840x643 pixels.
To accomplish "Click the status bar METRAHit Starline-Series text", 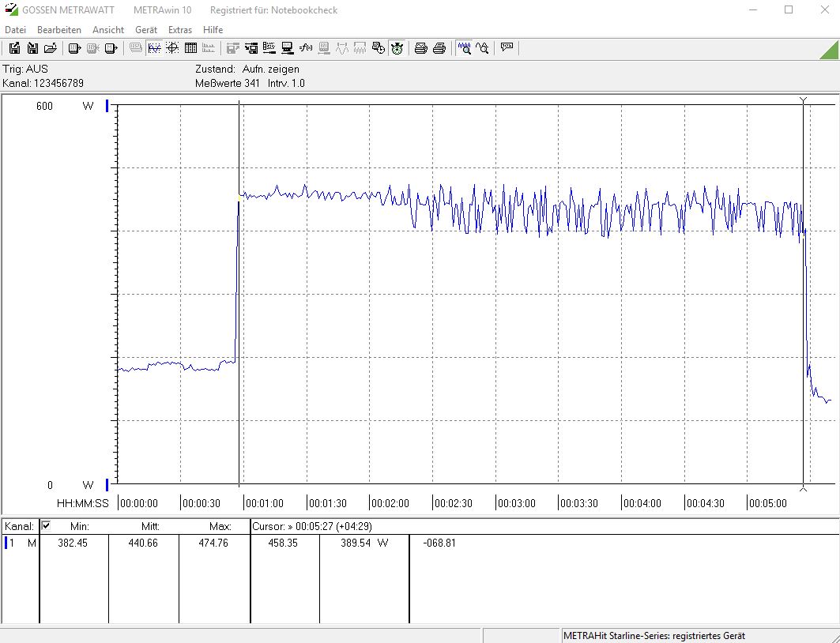I will (654, 636).
